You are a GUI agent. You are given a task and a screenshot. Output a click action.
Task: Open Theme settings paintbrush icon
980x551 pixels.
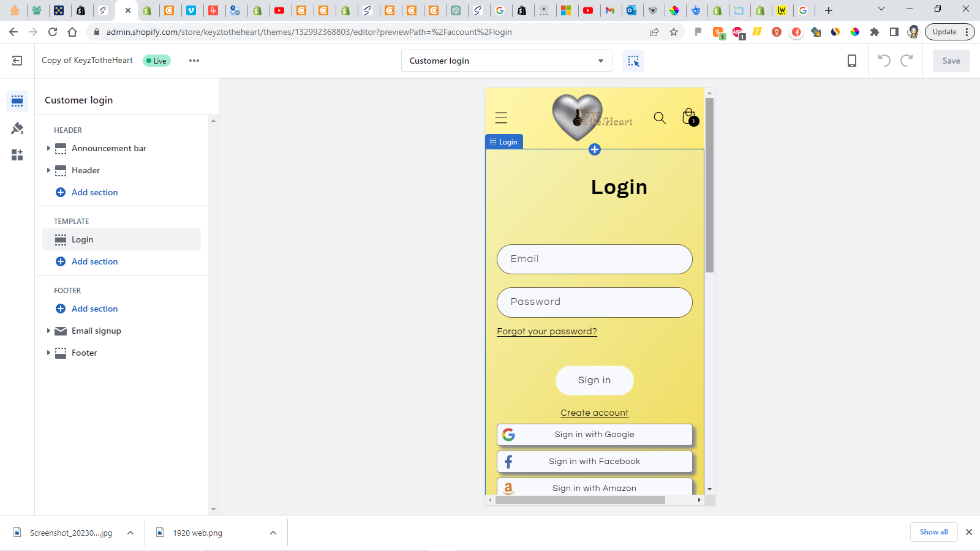[17, 128]
